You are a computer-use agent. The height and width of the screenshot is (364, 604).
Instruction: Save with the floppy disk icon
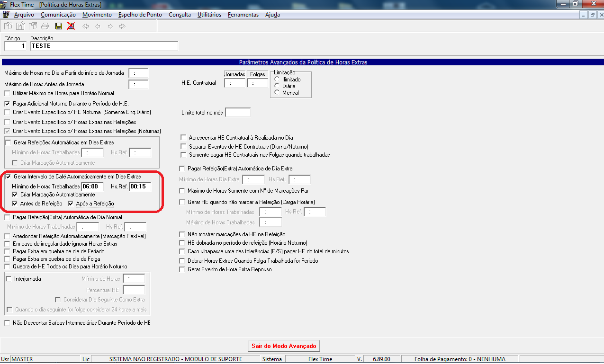(x=59, y=26)
